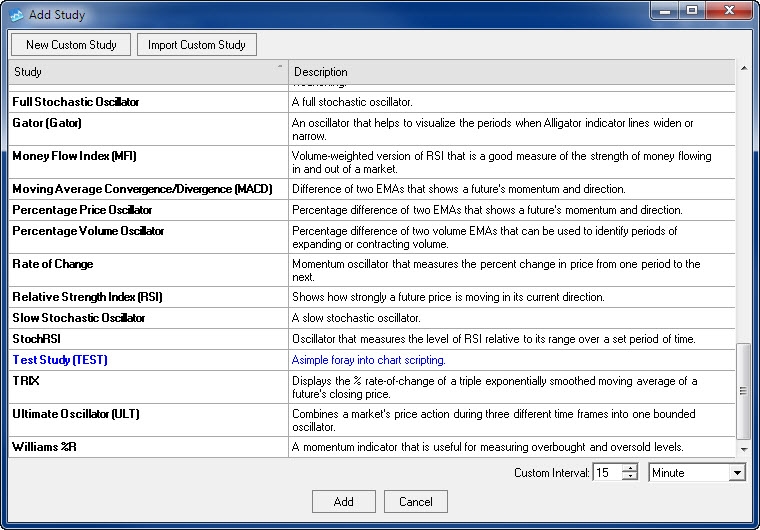Click the Add Study window title icon
The image size is (760, 530).
click(x=16, y=15)
